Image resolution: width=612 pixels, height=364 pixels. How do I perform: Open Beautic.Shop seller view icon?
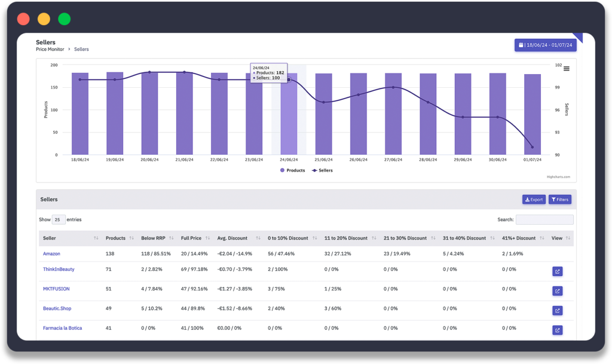(x=558, y=311)
